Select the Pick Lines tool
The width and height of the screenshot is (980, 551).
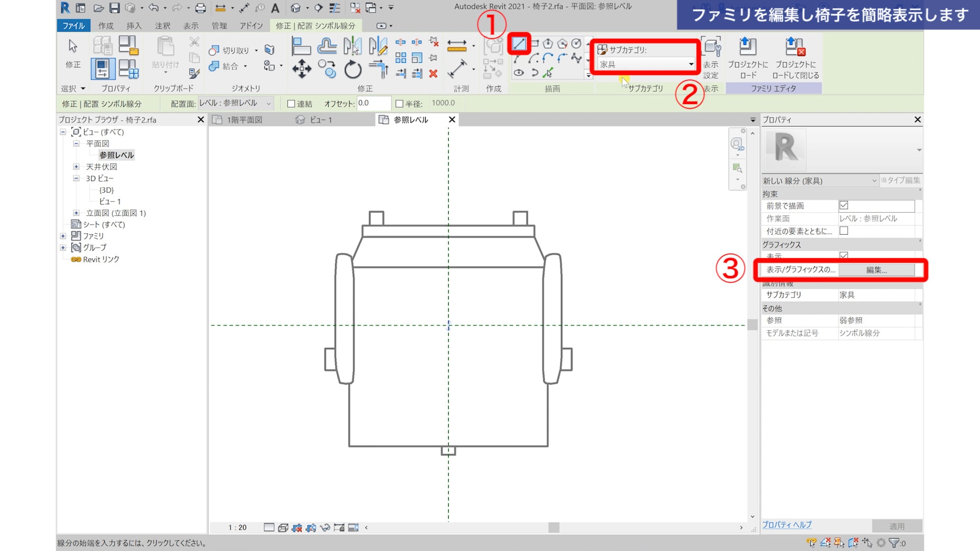548,73
